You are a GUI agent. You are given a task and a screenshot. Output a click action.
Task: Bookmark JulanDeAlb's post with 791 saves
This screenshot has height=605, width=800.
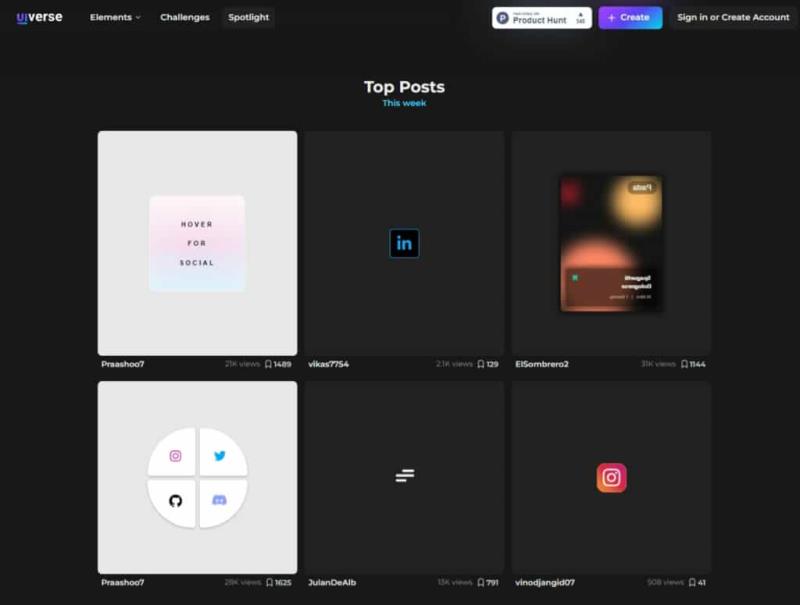[481, 583]
